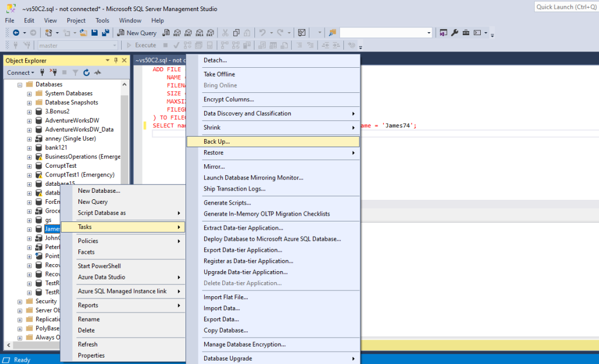Image resolution: width=599 pixels, height=364 pixels.
Task: Expand the AdventureWorksDW database node
Action: (29, 121)
